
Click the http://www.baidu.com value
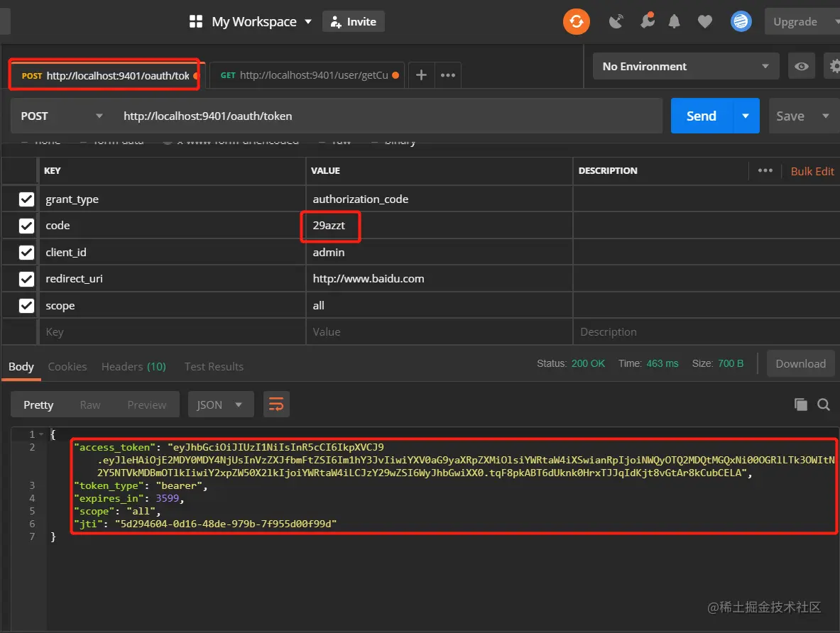[x=369, y=278]
